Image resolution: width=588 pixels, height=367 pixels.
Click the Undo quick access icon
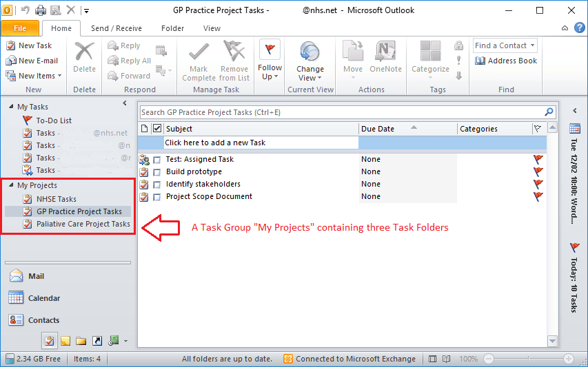coord(25,10)
